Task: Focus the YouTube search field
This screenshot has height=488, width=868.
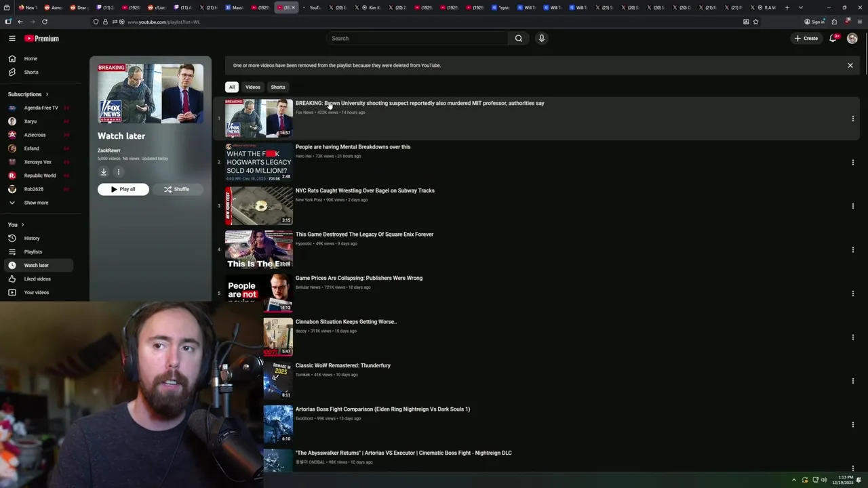Action: click(x=417, y=39)
